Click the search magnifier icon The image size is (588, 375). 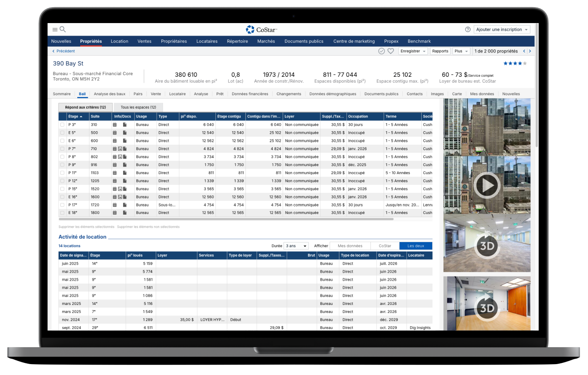pyautogui.click(x=63, y=29)
